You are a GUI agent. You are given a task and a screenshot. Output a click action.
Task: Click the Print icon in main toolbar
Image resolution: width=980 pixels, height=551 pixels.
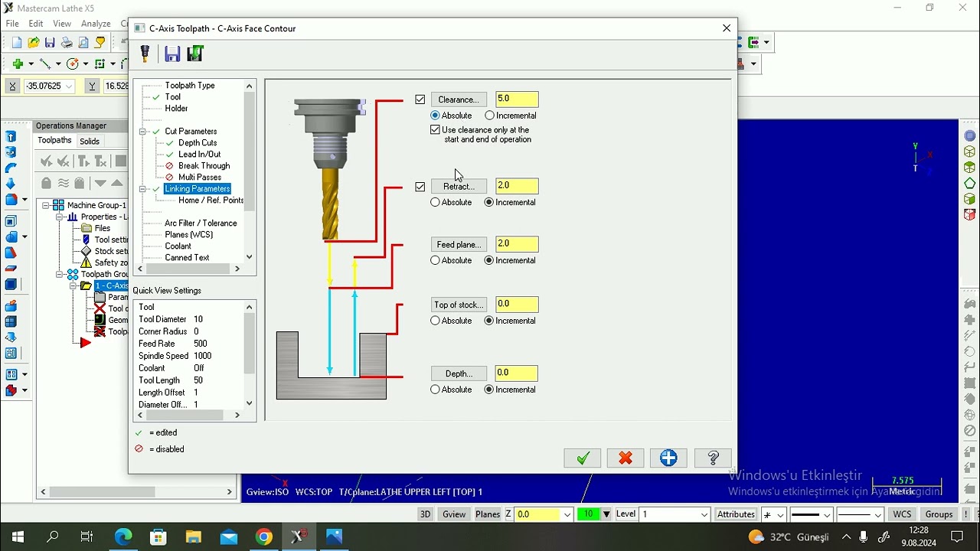tap(67, 43)
